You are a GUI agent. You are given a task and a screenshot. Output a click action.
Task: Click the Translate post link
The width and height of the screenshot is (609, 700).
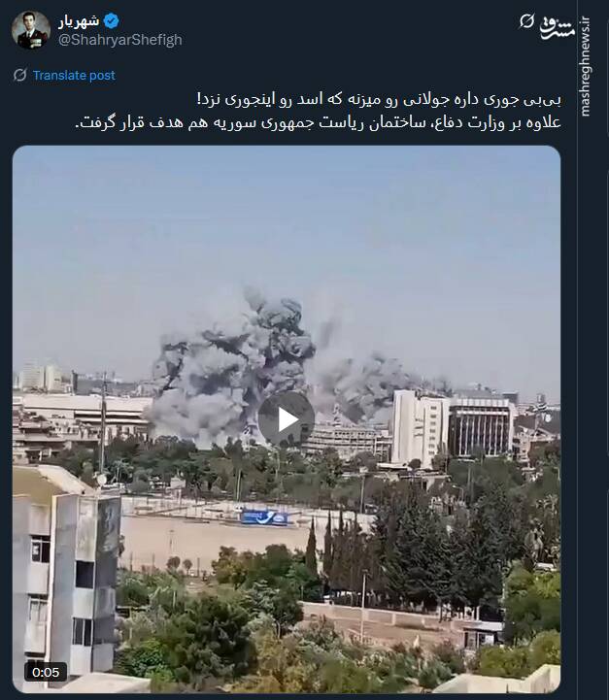(x=74, y=76)
